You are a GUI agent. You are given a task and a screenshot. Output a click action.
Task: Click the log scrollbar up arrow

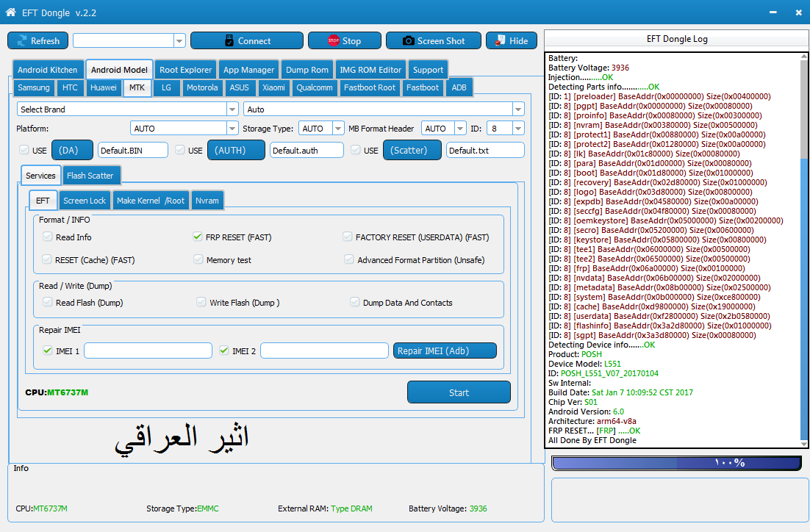[x=804, y=57]
